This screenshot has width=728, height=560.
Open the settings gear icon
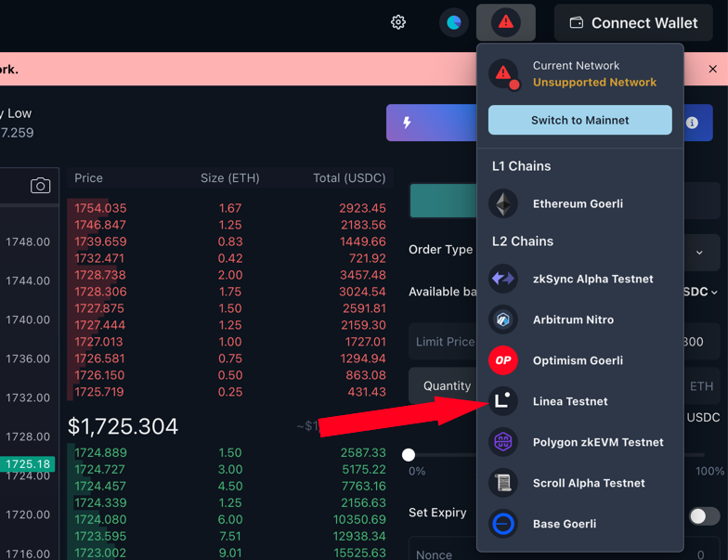pos(397,22)
